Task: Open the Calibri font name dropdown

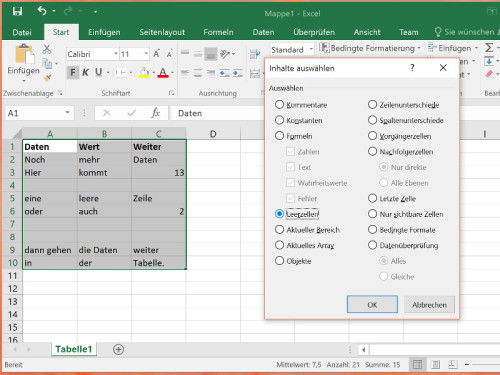Action: coord(116,54)
